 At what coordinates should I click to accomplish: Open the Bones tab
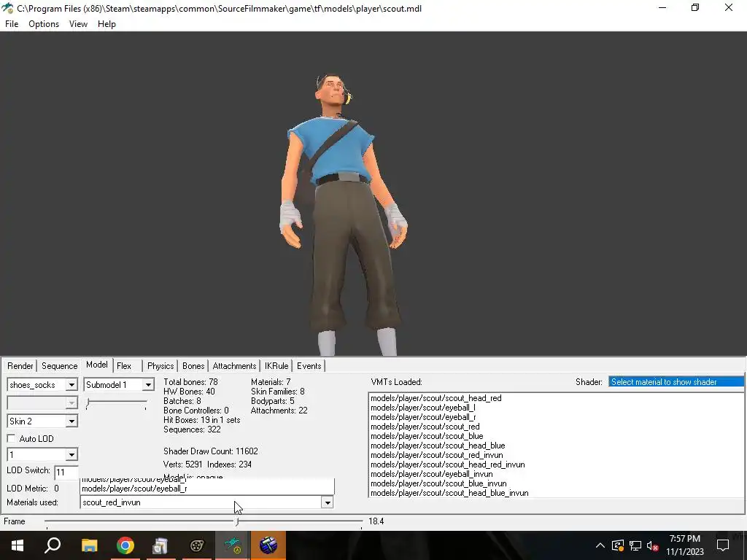tap(193, 366)
